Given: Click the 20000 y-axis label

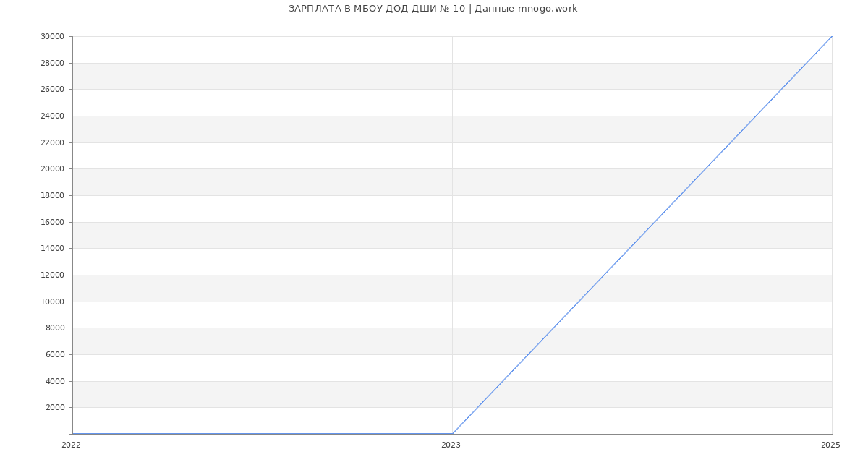Looking at the screenshot, I should (52, 169).
